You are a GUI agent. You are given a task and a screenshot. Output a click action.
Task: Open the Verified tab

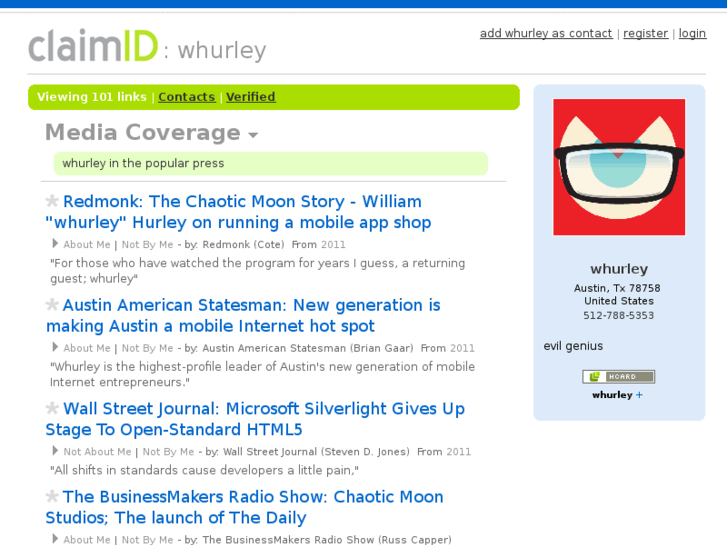point(251,97)
